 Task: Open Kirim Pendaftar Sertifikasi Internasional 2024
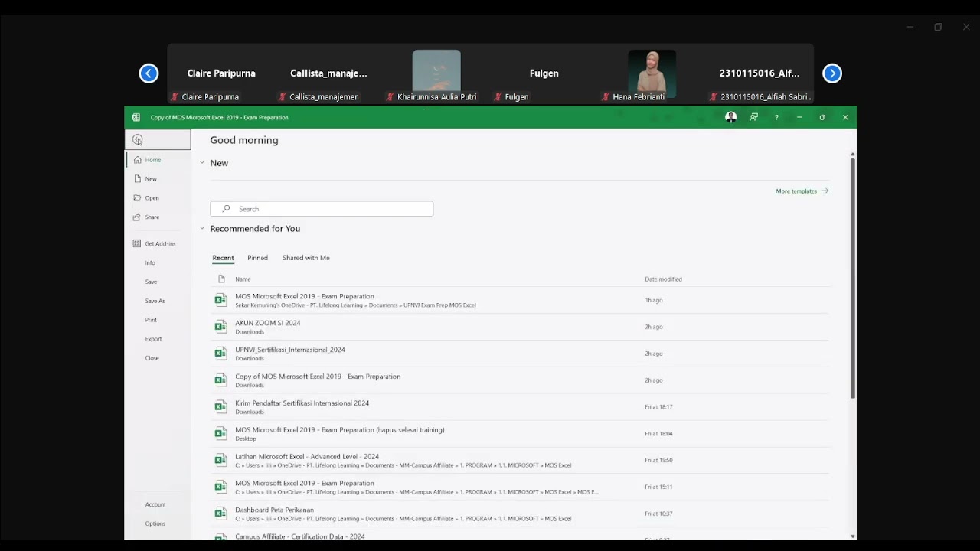click(x=521, y=407)
